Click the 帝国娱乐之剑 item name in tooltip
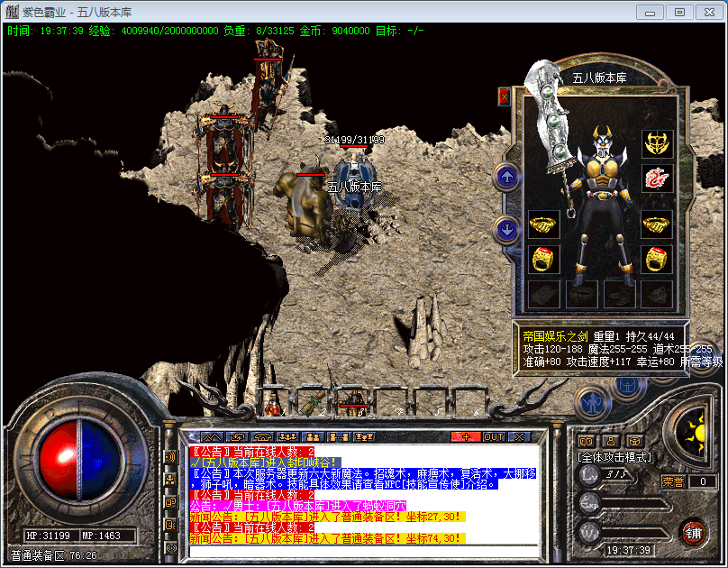The image size is (728, 568). tap(555, 336)
